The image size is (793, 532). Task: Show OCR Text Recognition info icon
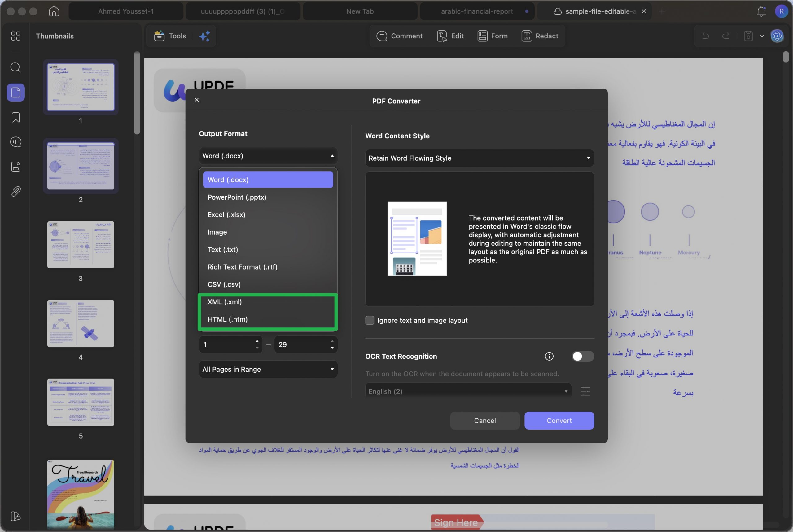[549, 356]
